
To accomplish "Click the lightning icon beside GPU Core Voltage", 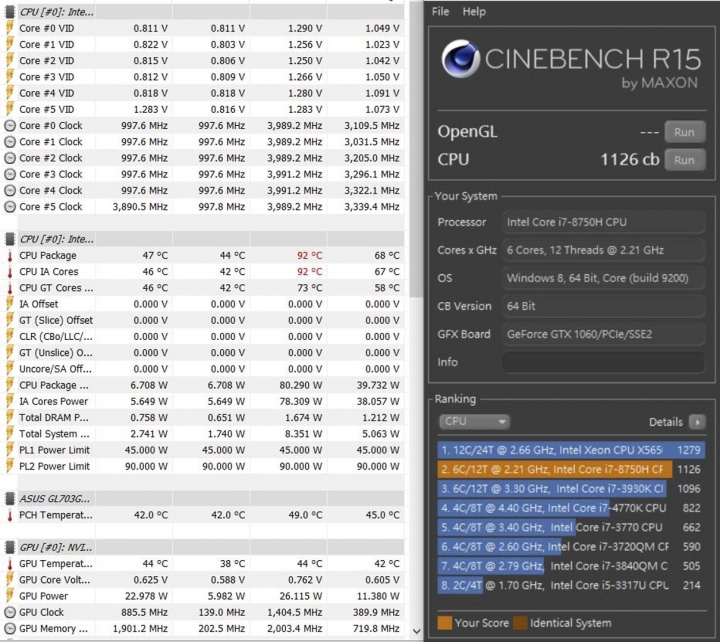I will (10, 580).
